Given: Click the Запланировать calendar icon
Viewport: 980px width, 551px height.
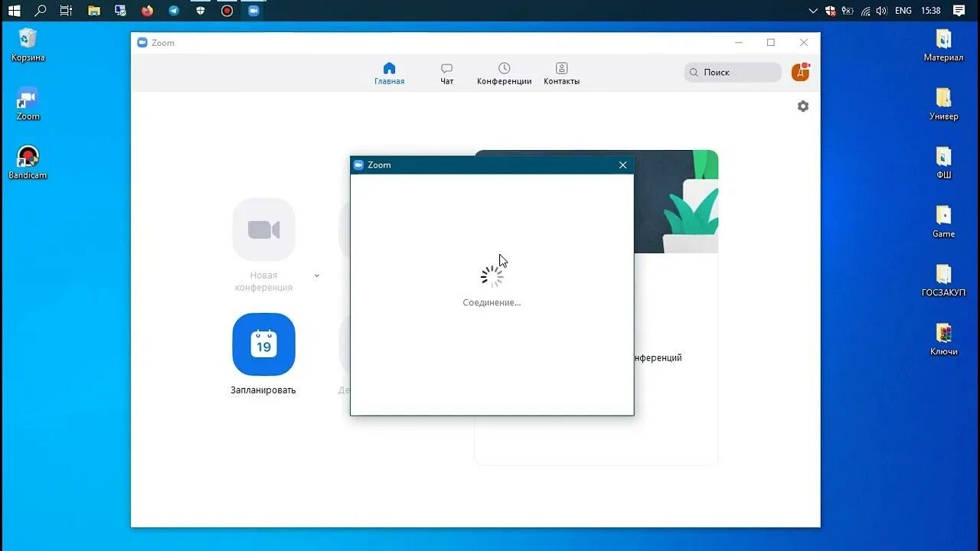Looking at the screenshot, I should [263, 344].
